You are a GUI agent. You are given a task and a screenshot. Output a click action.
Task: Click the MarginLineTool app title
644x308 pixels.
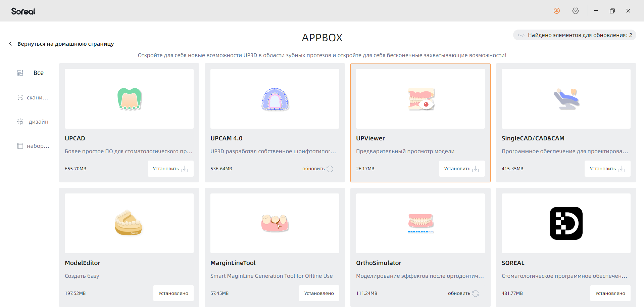click(233, 263)
